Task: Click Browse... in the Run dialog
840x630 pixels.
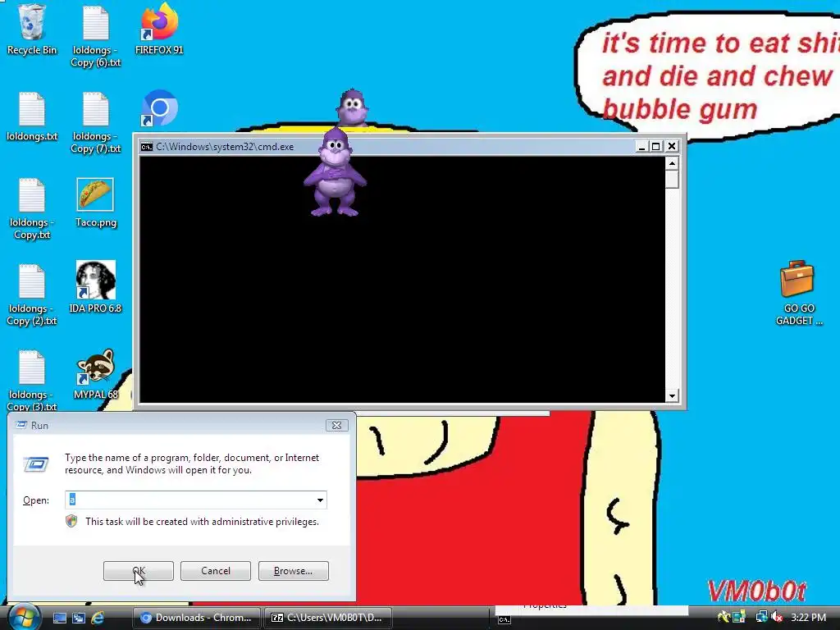Action: click(293, 571)
